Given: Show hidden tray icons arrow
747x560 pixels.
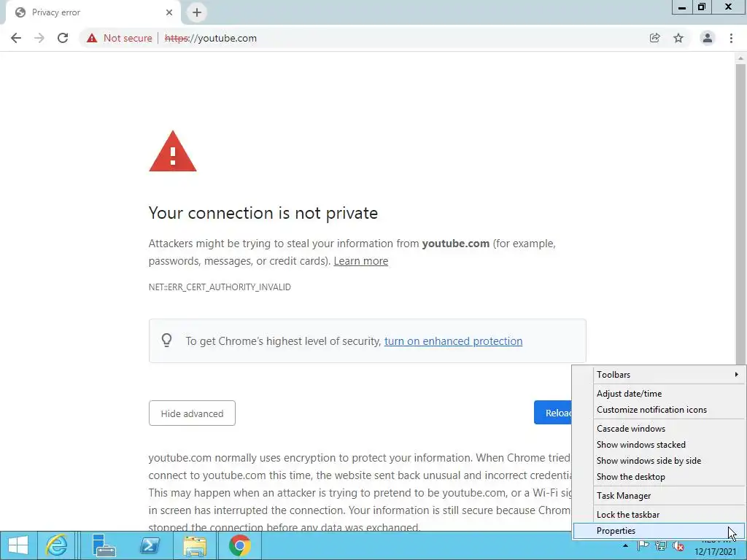Looking at the screenshot, I should (625, 545).
